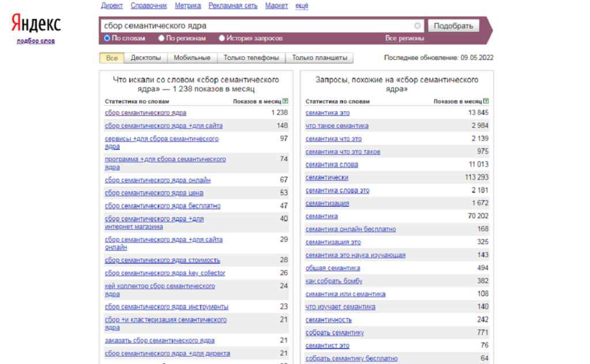Clear the search field with the X icon

[417, 26]
